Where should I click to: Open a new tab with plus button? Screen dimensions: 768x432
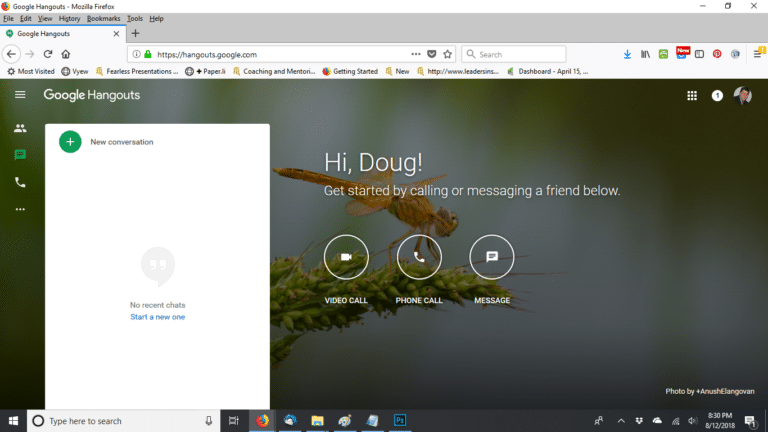136,33
